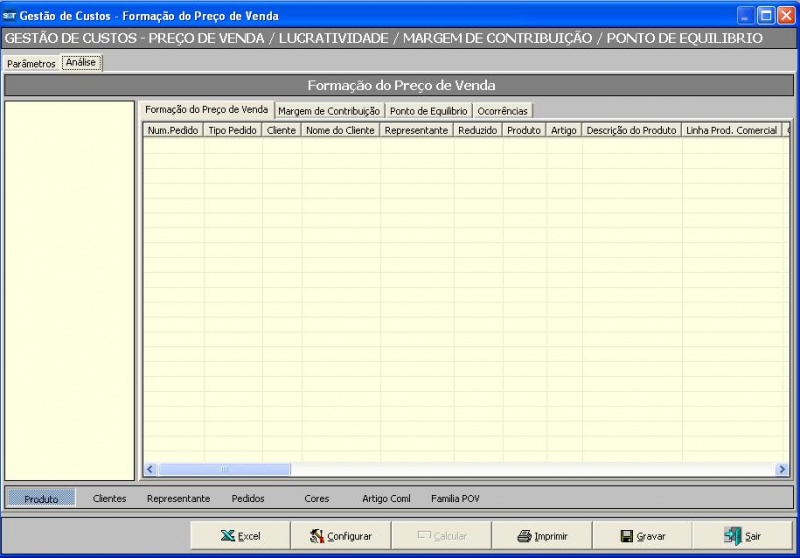The width and height of the screenshot is (800, 558).
Task: Select the Produto filter option
Action: point(41,498)
